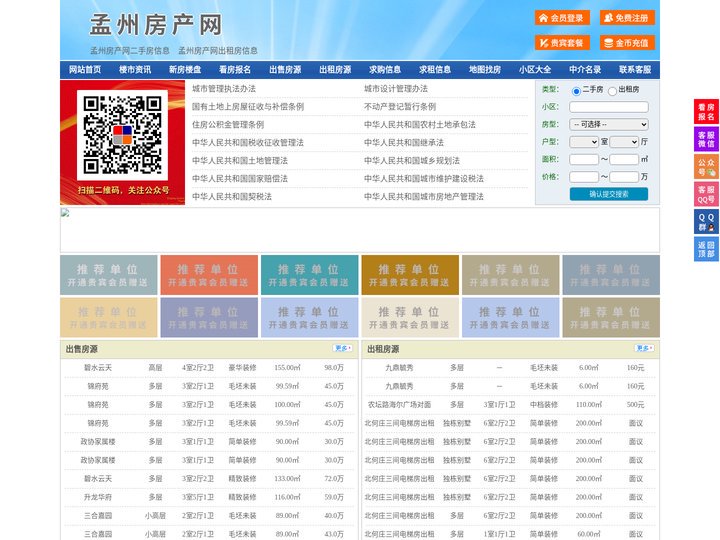This screenshot has width=720, height=540.
Task: Open the 中华人民共和国国家赔偿法 link
Action: tap(240, 178)
